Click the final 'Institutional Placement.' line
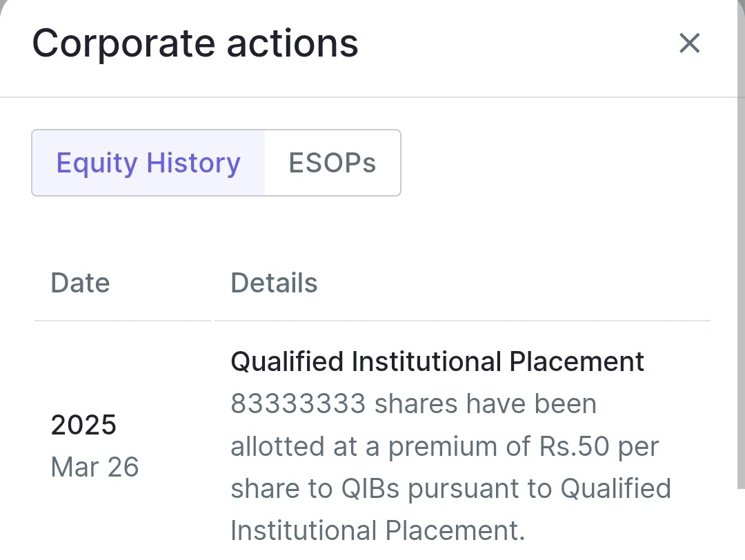Screen dimensions: 745x560 (x=378, y=530)
